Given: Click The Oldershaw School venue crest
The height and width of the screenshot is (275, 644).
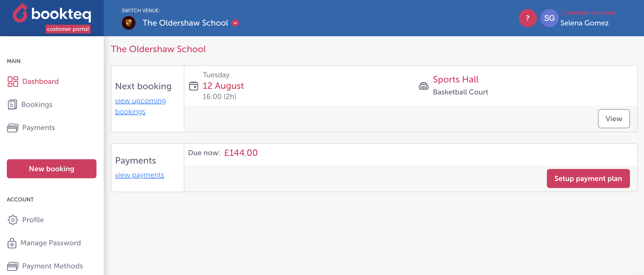Looking at the screenshot, I should coord(128,23).
